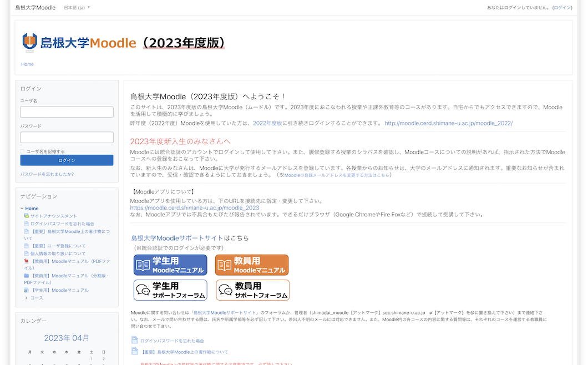Open ログインパスワードを忘れた場合 in navigation tree
Image resolution: width=588 pixels, height=365 pixels.
pyautogui.click(x=62, y=224)
